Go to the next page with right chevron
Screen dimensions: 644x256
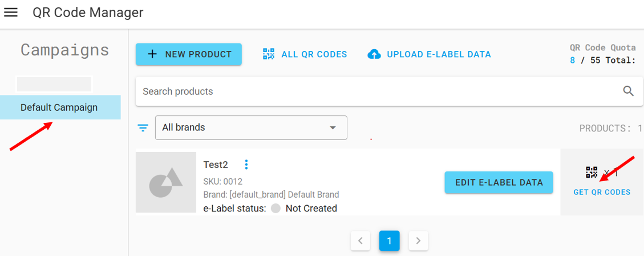[418, 241]
